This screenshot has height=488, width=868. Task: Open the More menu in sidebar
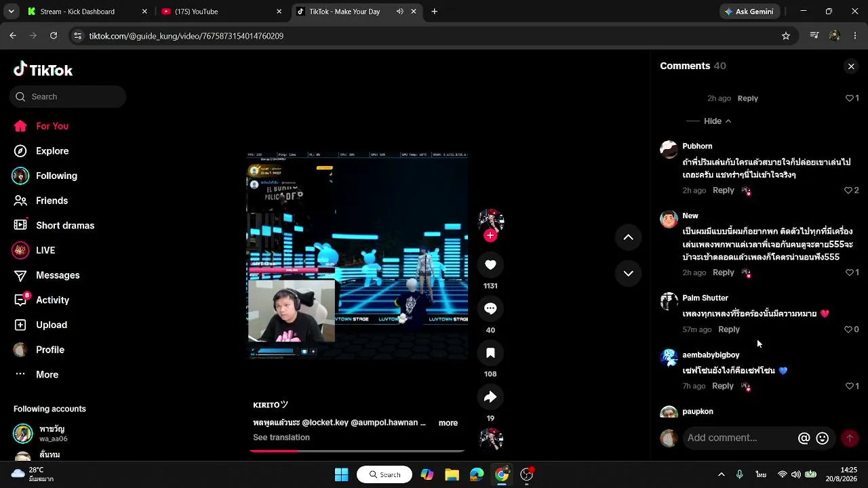click(36, 375)
